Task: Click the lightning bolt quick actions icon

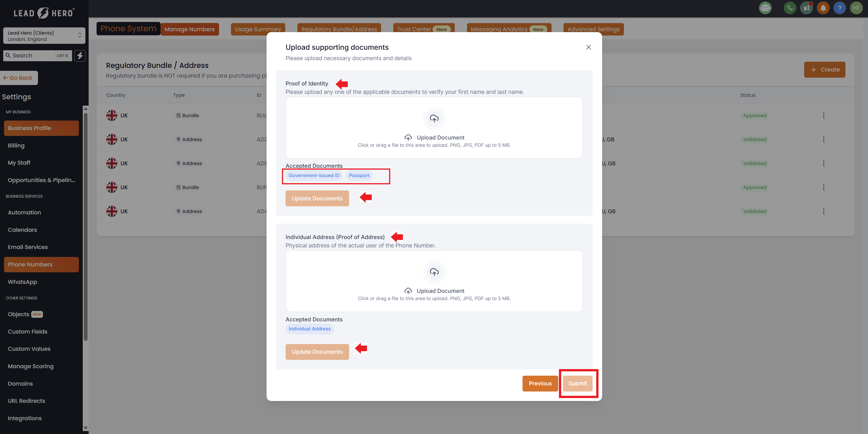Action: (x=80, y=56)
